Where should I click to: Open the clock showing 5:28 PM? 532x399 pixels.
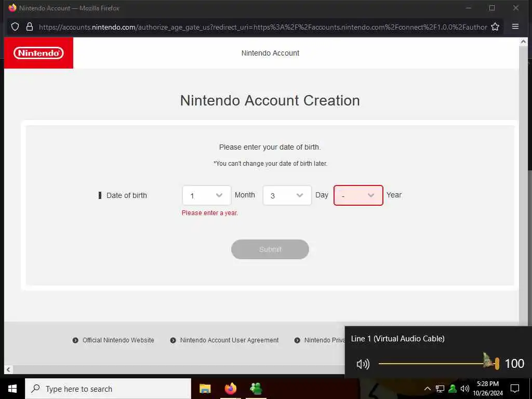click(488, 389)
